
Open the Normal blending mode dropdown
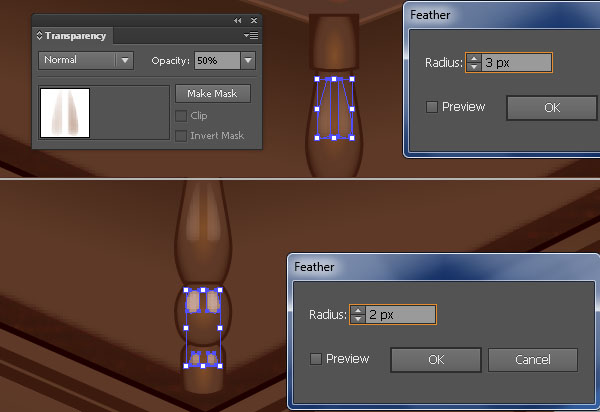[86, 60]
